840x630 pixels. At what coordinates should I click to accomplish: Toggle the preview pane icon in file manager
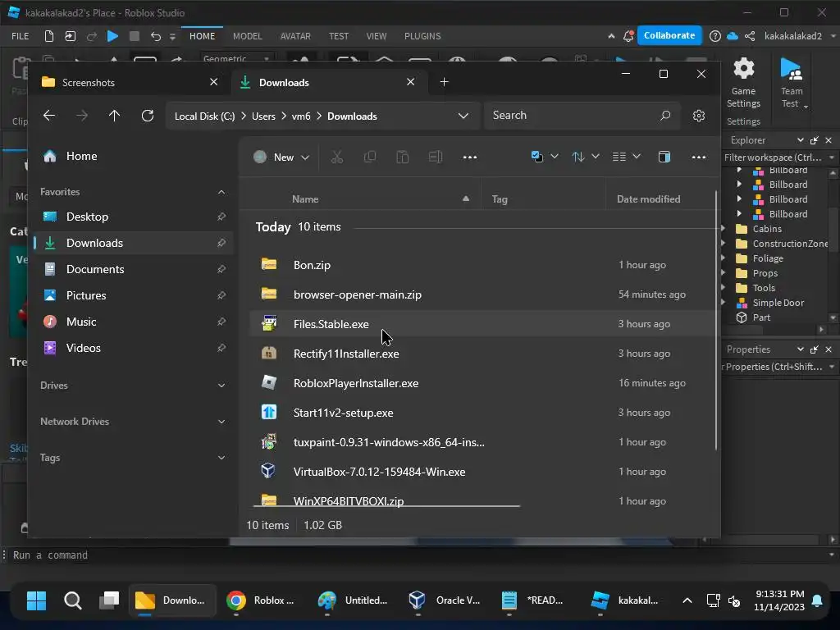(664, 157)
